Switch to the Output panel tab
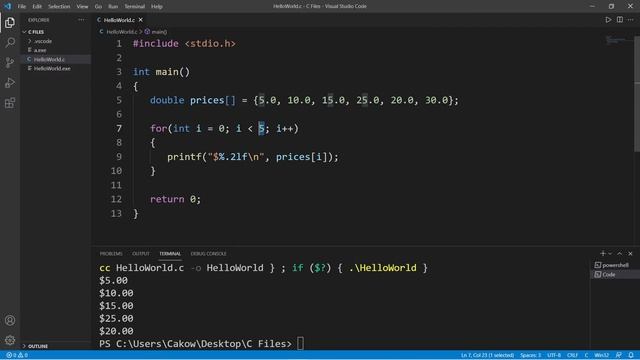640x360 pixels. (141, 254)
